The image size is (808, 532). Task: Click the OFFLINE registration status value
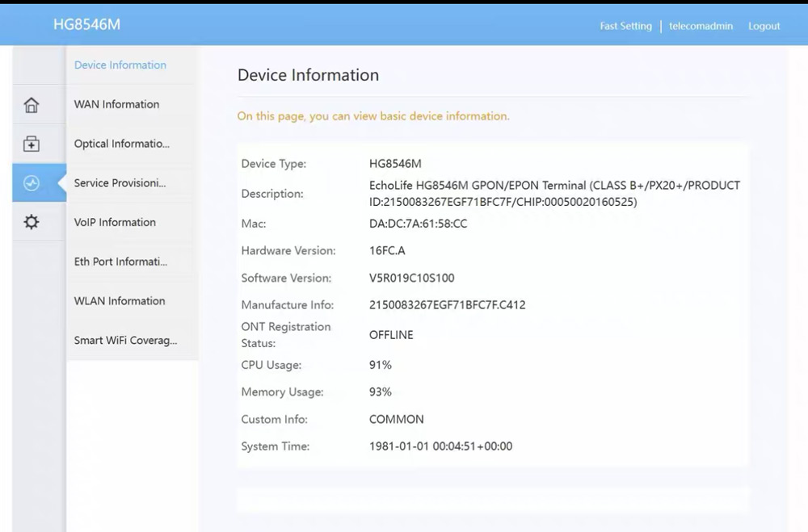coord(391,335)
